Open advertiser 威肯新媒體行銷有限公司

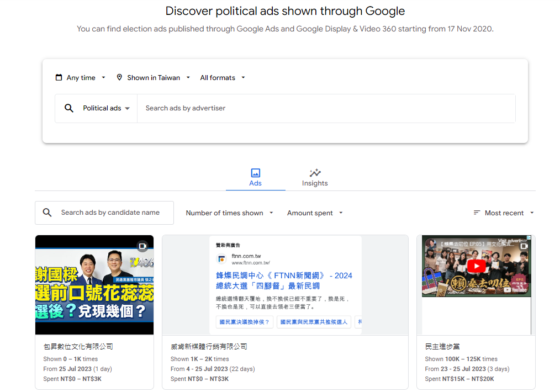point(209,346)
